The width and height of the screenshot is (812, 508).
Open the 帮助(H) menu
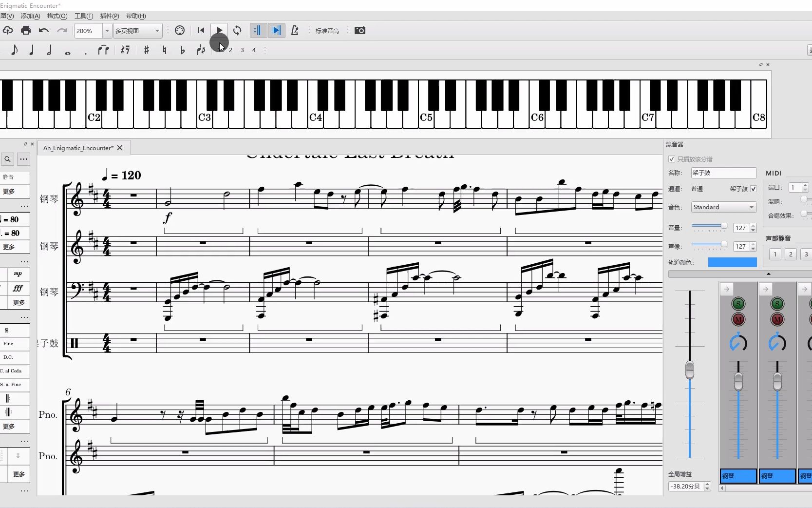136,16
